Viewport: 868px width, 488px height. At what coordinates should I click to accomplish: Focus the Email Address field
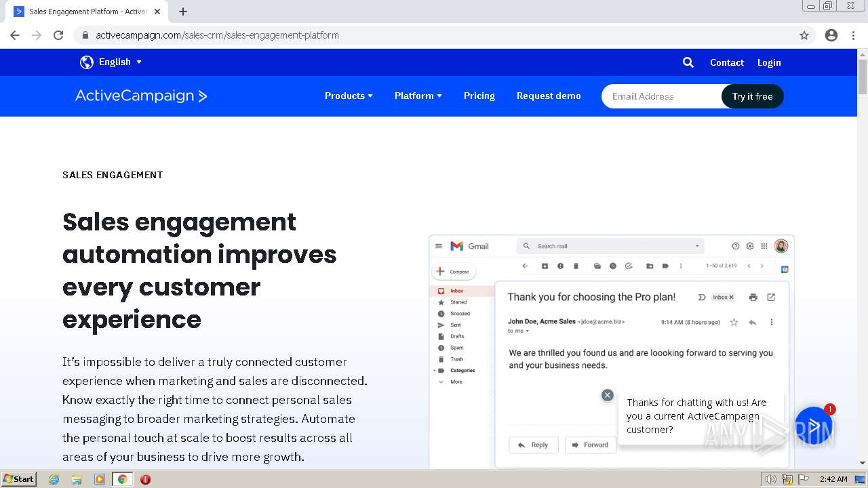661,96
